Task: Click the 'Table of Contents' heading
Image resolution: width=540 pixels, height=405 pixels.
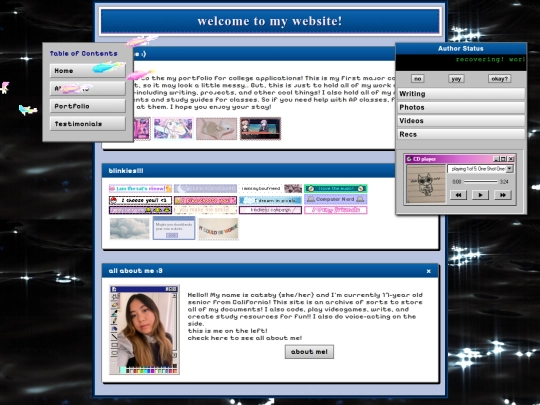Action: [x=84, y=53]
